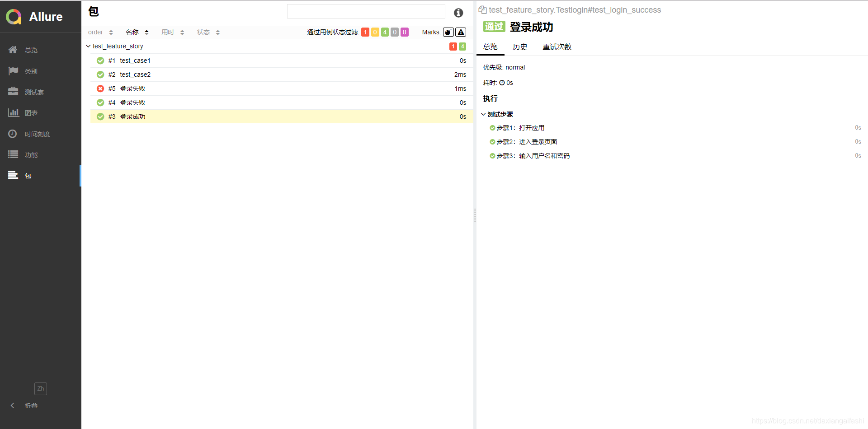Toggle the new-failed warning mark filter
868x429 pixels.
(461, 32)
